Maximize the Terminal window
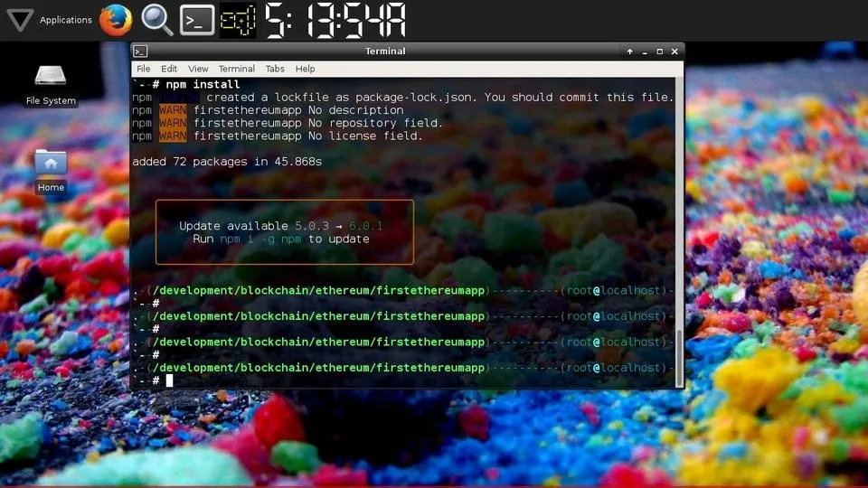Screen dimensions: 868x488 659,52
